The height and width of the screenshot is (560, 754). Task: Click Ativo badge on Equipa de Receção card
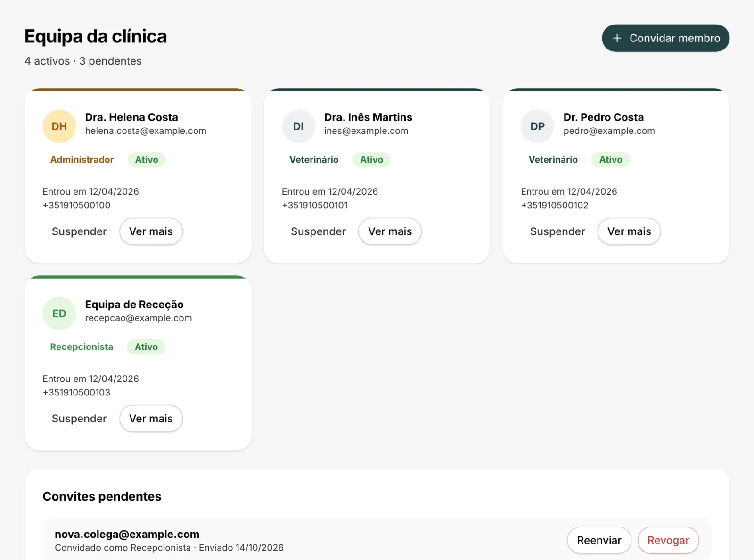146,347
